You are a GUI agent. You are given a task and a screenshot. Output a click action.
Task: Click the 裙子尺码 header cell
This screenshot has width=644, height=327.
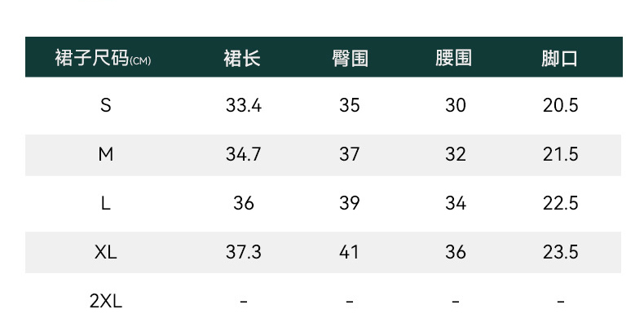103,59
